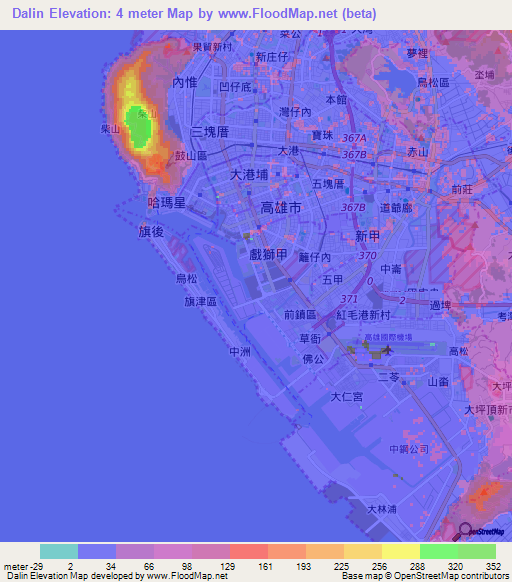Click the 中鋼公司 label
The height and width of the screenshot is (582, 512).
tap(409, 449)
